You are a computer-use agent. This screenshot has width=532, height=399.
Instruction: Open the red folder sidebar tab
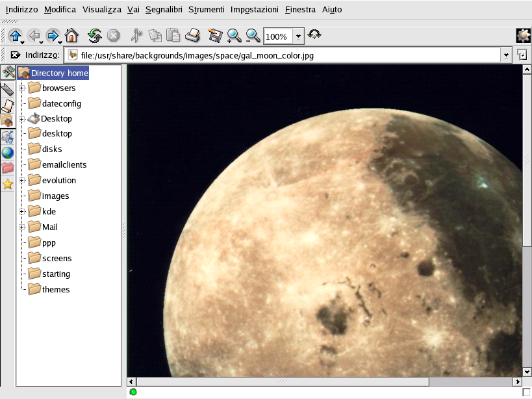(x=7, y=168)
